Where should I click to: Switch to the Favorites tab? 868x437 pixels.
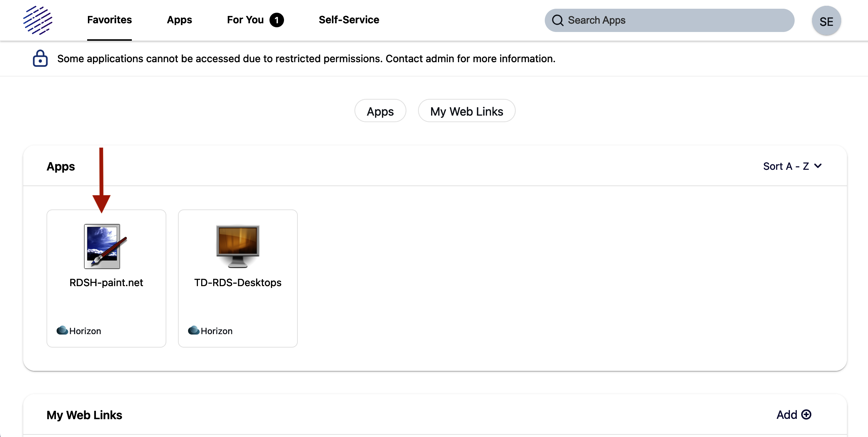(109, 20)
